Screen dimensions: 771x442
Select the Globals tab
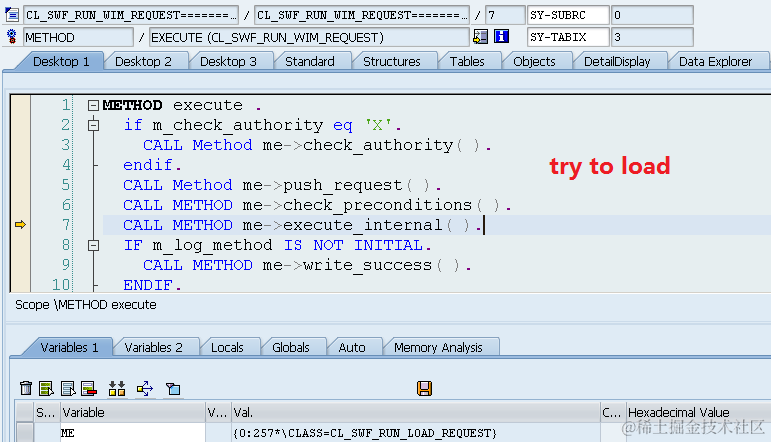pos(291,348)
